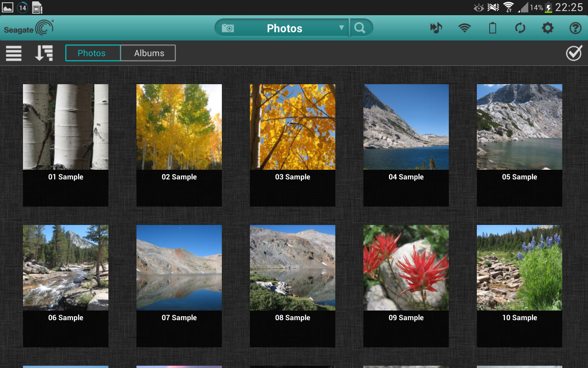The width and height of the screenshot is (588, 368).
Task: Tap the 07 Sample label
Action: click(179, 318)
